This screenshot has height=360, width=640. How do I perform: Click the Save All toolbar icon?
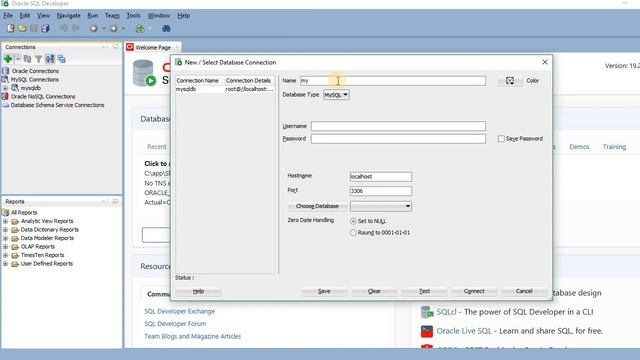point(45,28)
